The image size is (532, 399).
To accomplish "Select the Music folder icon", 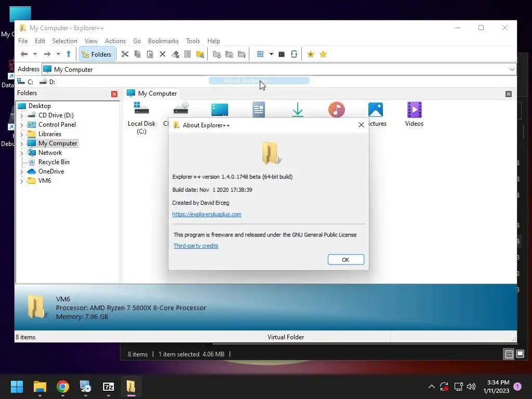I will 337,109.
